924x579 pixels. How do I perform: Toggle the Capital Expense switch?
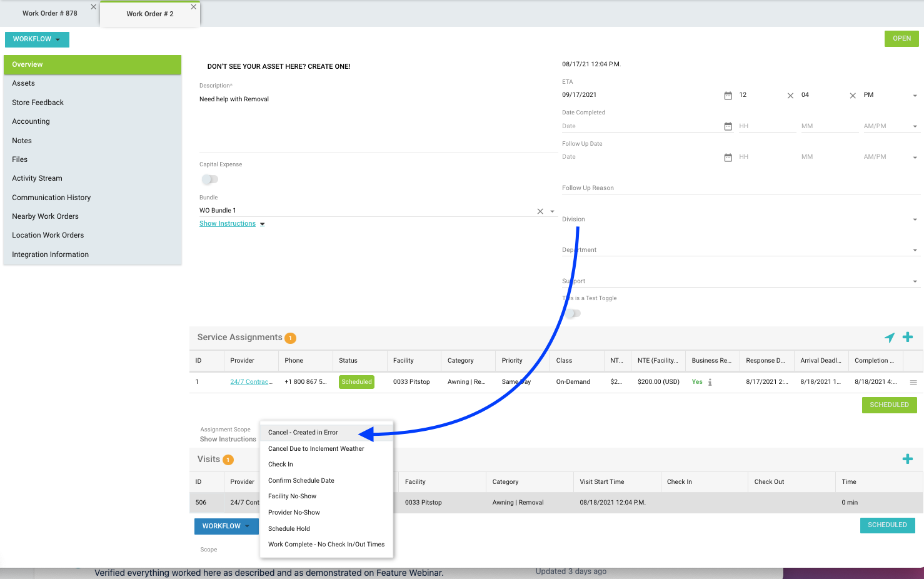pos(210,179)
